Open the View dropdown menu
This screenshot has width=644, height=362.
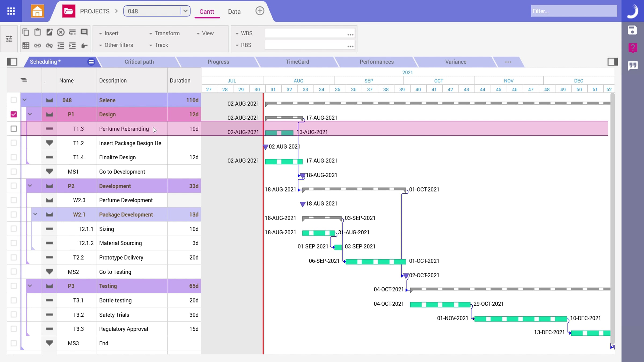(205, 33)
